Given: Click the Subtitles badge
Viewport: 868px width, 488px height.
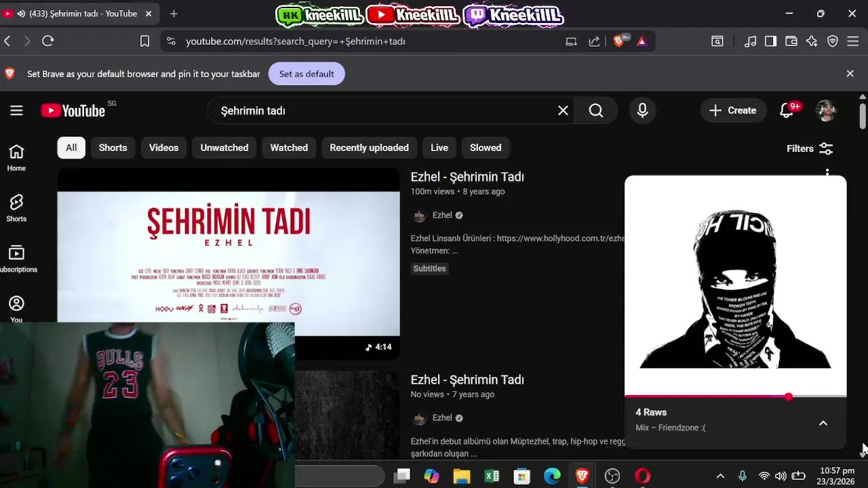Looking at the screenshot, I should 429,268.
